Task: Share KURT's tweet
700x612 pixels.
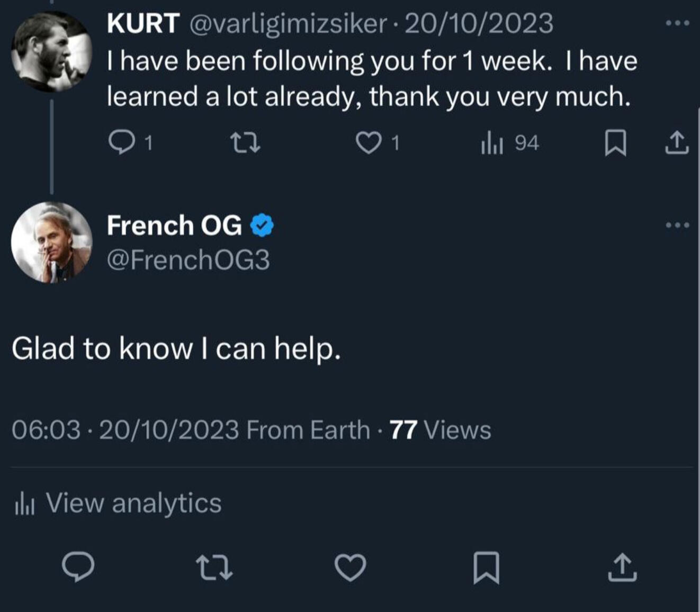Action: [x=676, y=143]
